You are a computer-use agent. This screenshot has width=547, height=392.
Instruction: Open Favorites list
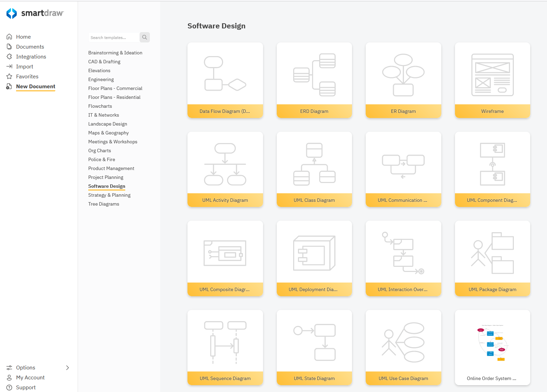point(27,76)
